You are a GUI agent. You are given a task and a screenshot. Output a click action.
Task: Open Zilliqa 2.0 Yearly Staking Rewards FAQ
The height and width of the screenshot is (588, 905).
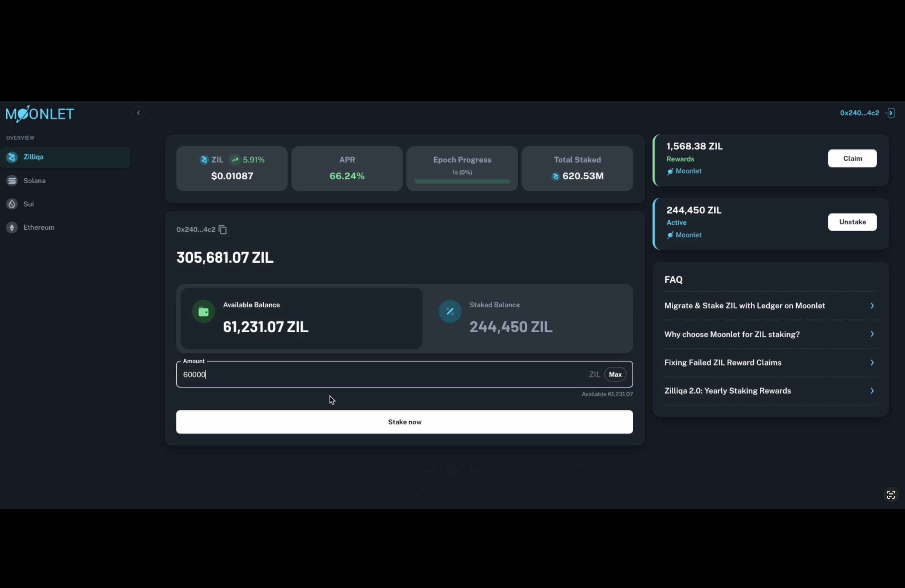pos(770,391)
